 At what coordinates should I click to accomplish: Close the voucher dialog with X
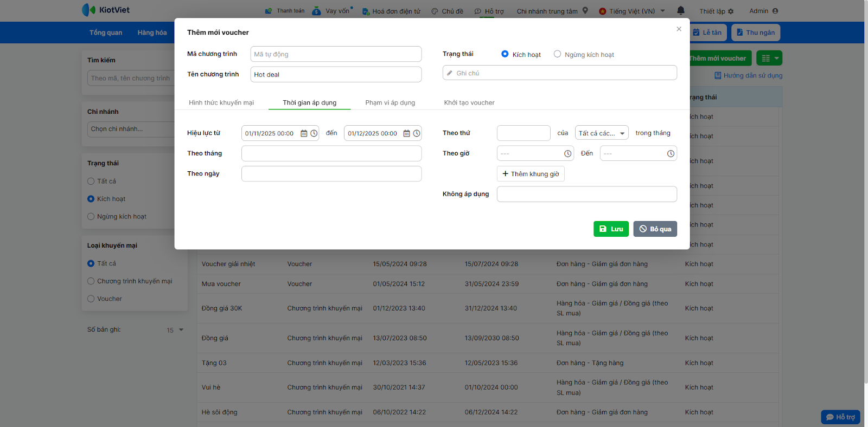pyautogui.click(x=679, y=29)
